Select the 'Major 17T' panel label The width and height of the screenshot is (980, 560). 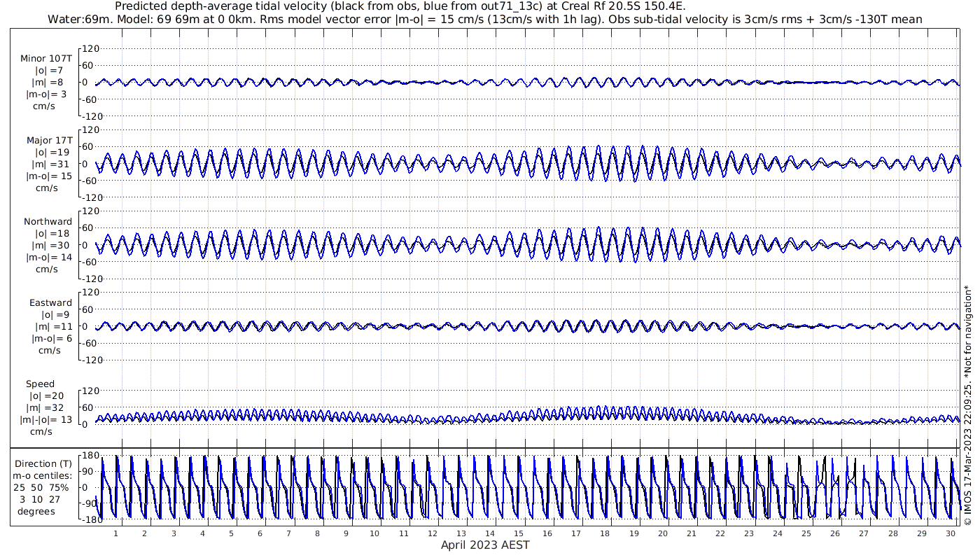[49, 140]
